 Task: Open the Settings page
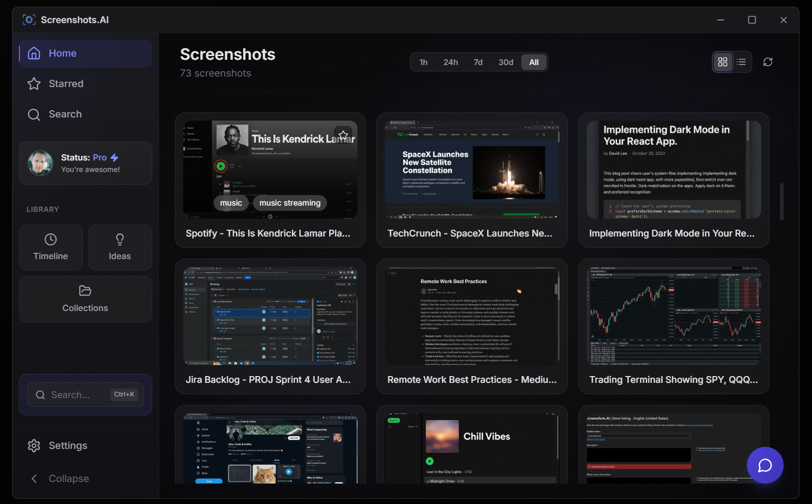click(68, 445)
